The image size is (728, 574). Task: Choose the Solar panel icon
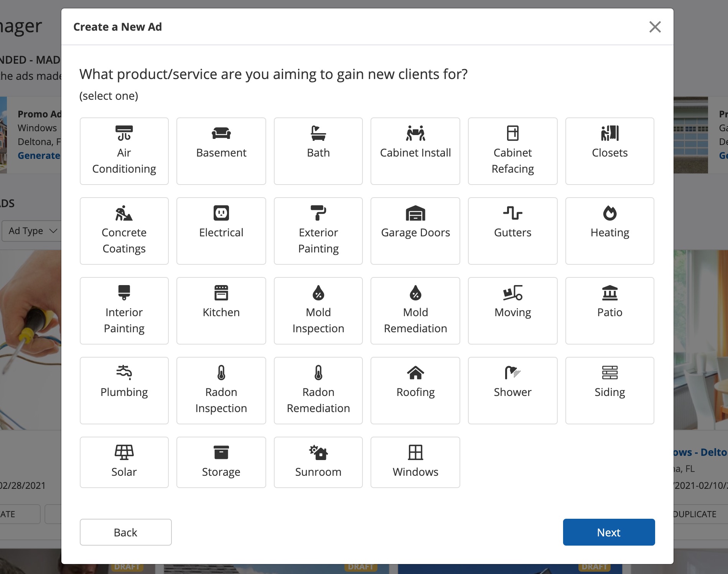point(124,452)
